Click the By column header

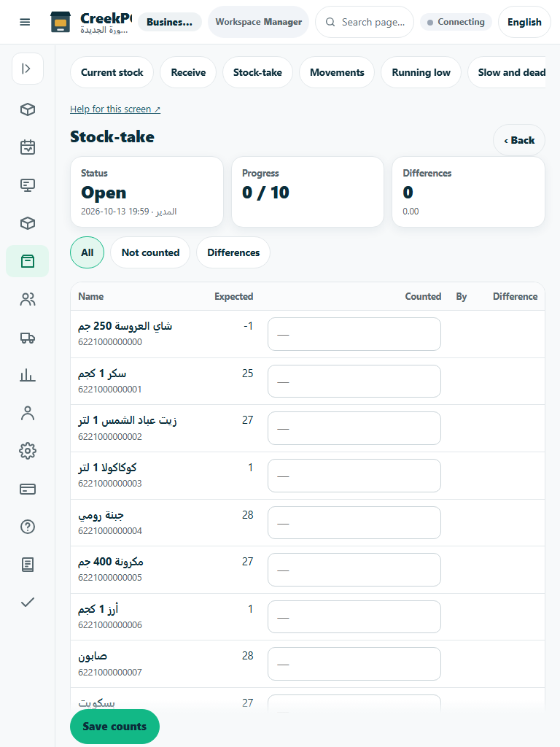462,296
